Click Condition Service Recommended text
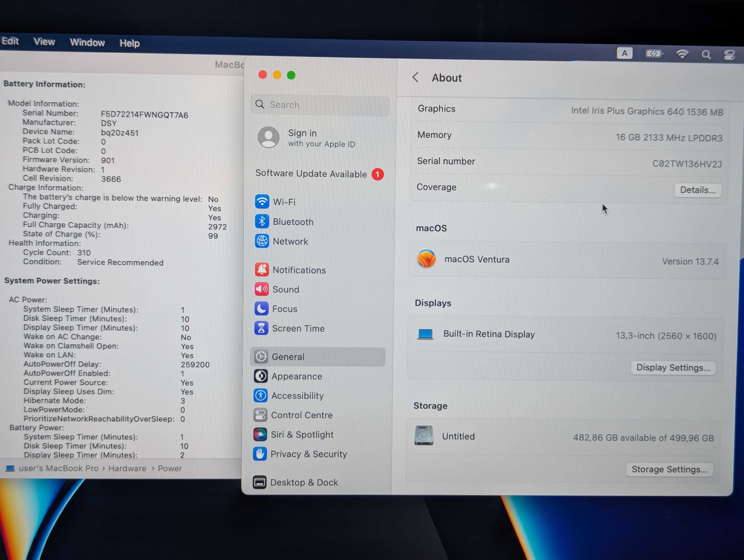 [x=93, y=262]
